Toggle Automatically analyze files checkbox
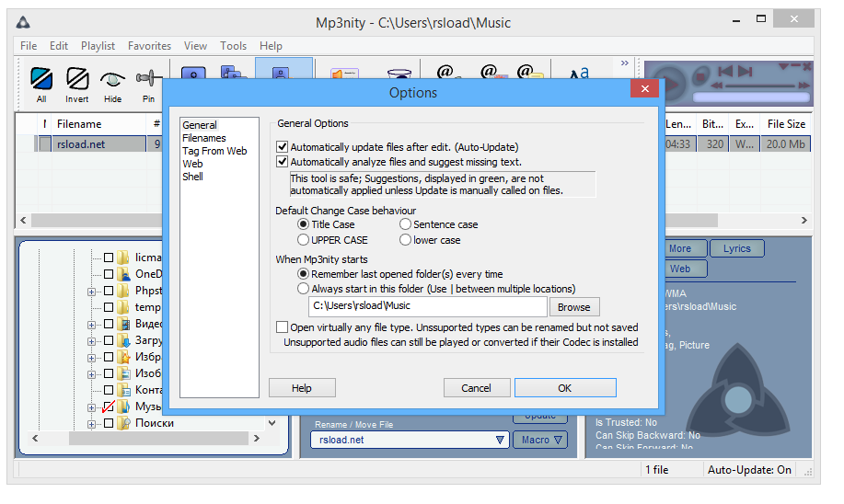Viewport: 844px width, 504px height. tap(282, 161)
